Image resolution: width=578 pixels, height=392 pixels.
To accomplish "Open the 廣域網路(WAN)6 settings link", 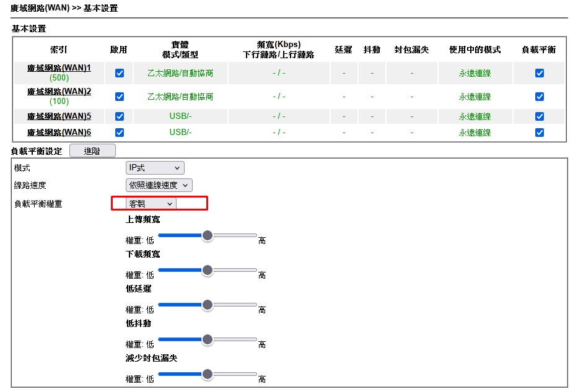I will point(59,133).
